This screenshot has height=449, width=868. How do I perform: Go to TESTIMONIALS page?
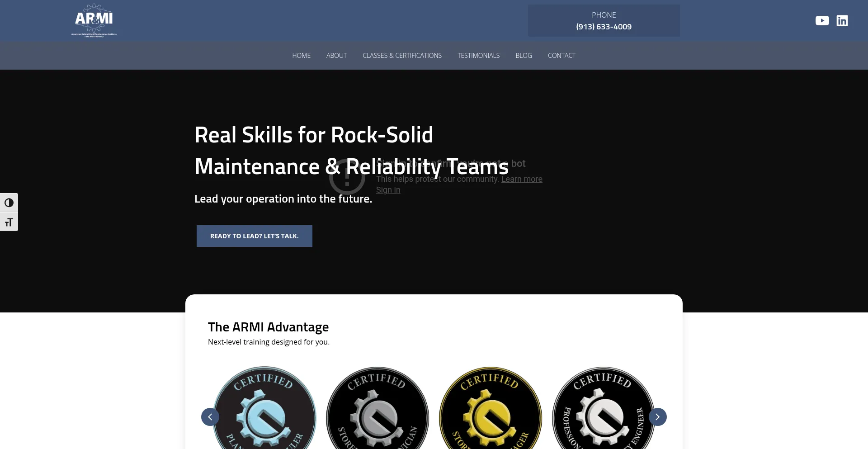coord(478,56)
